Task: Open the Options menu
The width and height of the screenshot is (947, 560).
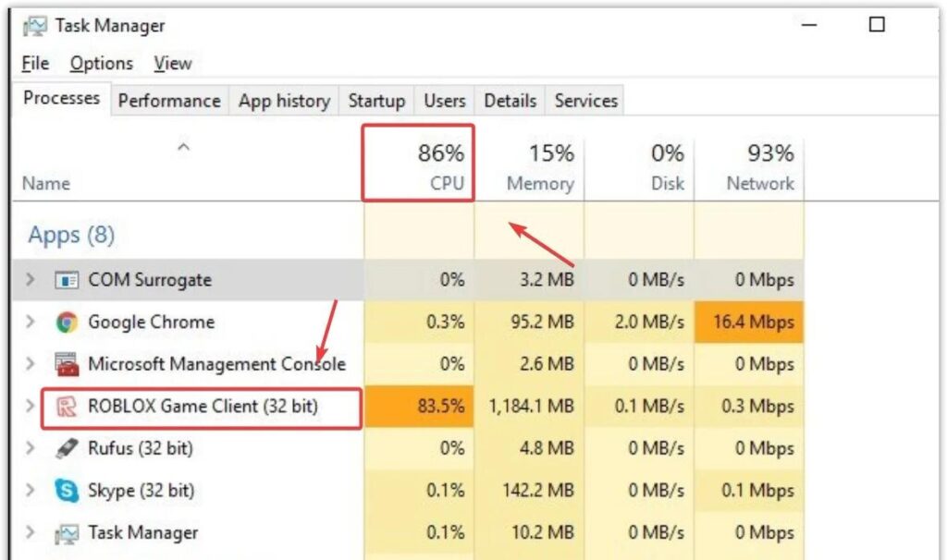Action: [x=102, y=64]
